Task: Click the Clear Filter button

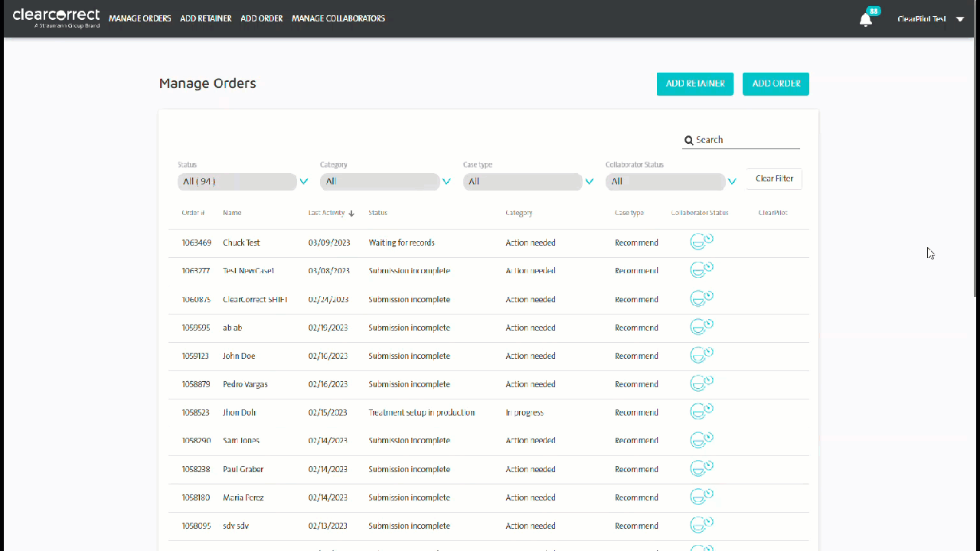Action: click(774, 179)
